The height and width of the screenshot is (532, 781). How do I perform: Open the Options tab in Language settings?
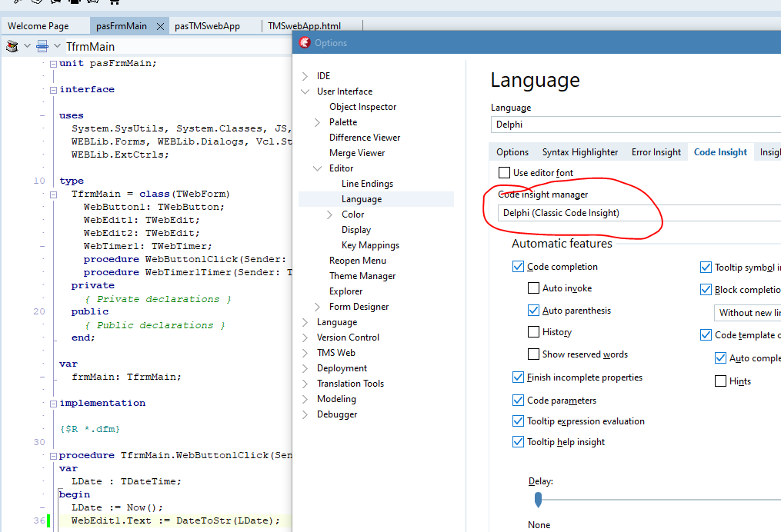[512, 152]
